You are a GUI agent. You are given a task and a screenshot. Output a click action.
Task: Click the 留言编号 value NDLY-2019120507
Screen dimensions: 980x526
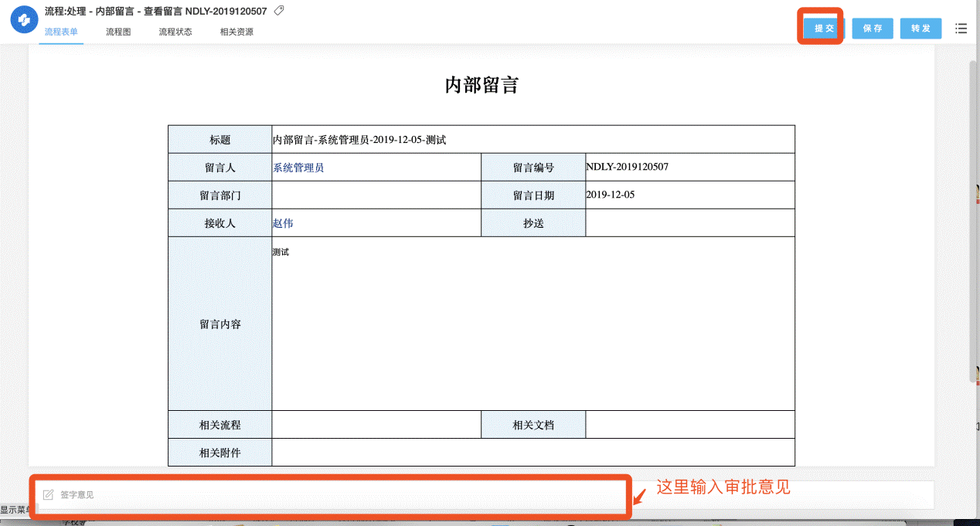pyautogui.click(x=627, y=167)
